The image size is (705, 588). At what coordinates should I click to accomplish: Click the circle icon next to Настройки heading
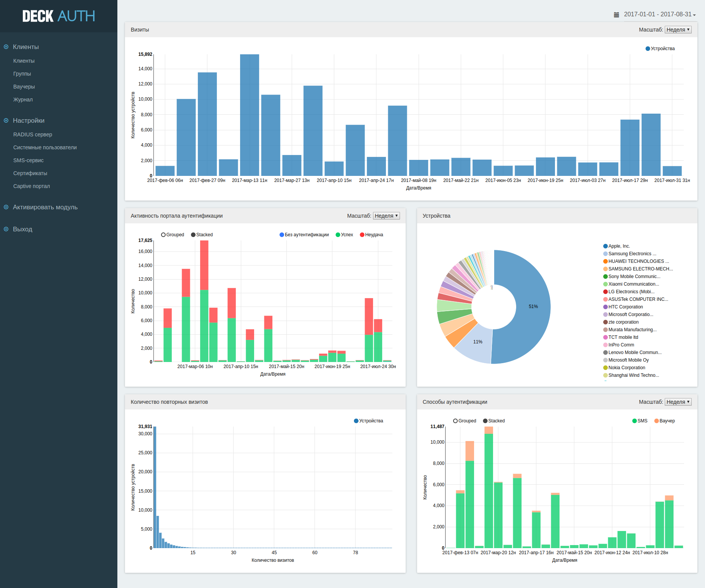[6, 120]
